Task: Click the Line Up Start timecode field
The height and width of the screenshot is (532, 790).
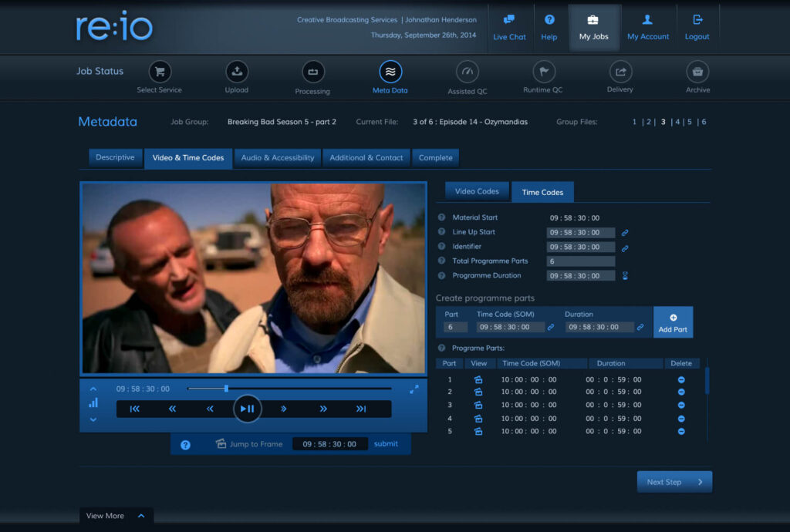Action: point(581,233)
